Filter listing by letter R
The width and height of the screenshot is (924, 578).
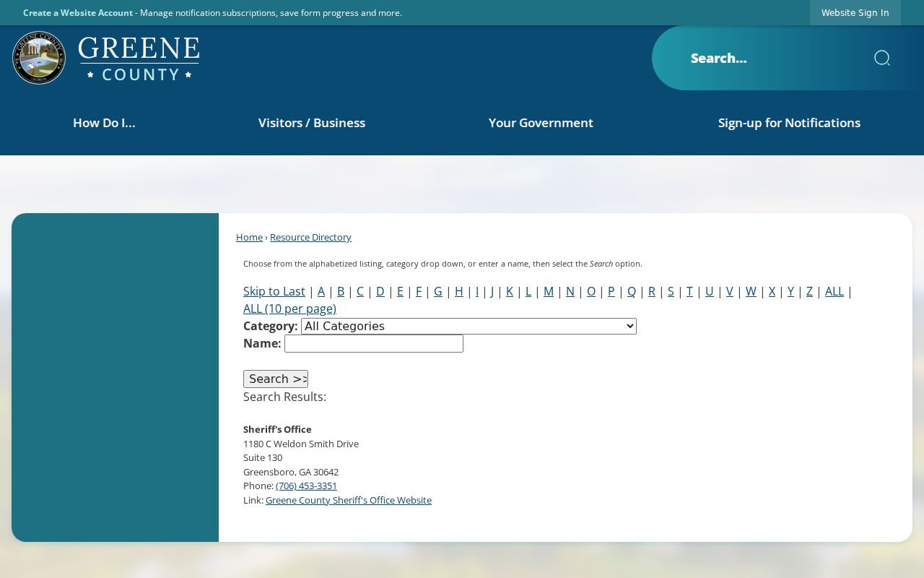(652, 291)
